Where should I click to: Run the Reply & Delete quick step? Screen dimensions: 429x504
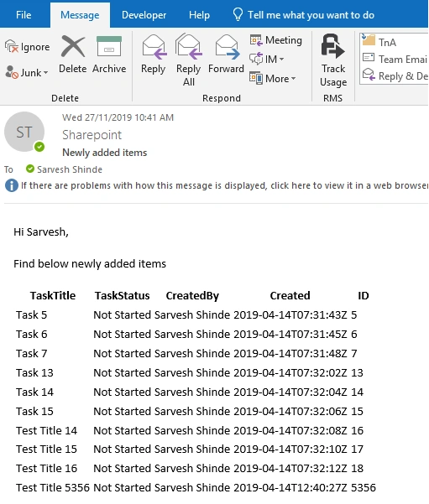[x=395, y=76]
